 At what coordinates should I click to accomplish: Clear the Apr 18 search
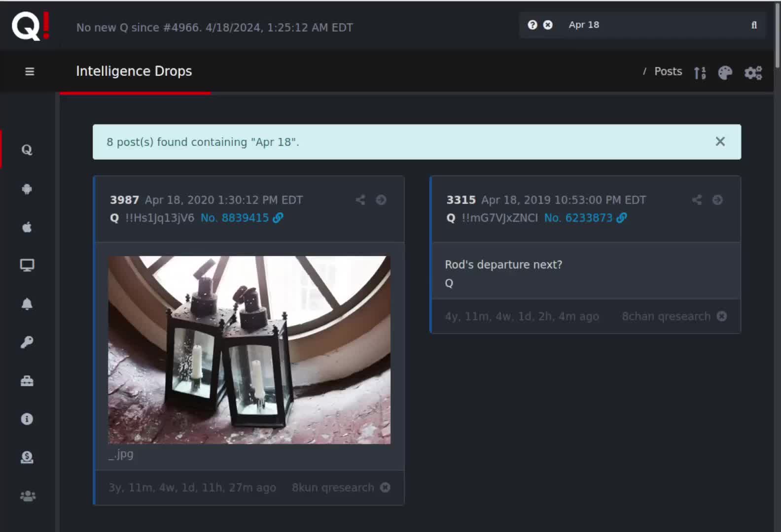[548, 25]
